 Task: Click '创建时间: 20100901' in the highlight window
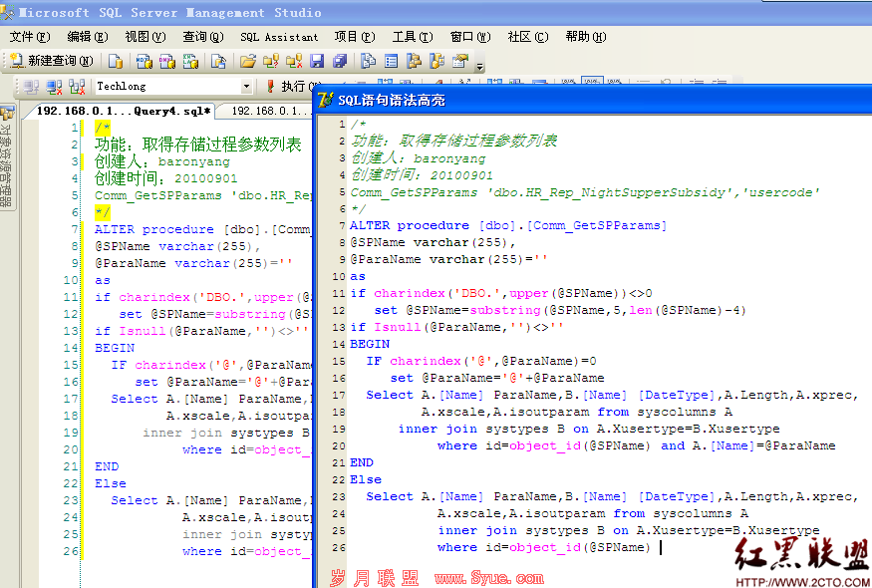coord(423,174)
